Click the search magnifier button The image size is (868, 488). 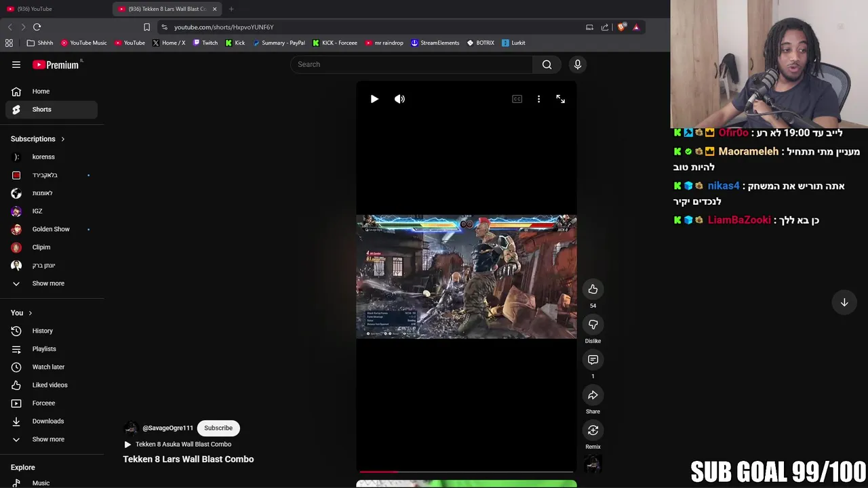click(x=547, y=64)
